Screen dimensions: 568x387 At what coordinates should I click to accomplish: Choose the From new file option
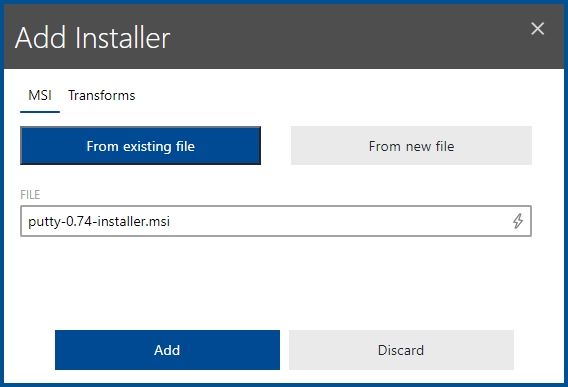click(411, 146)
